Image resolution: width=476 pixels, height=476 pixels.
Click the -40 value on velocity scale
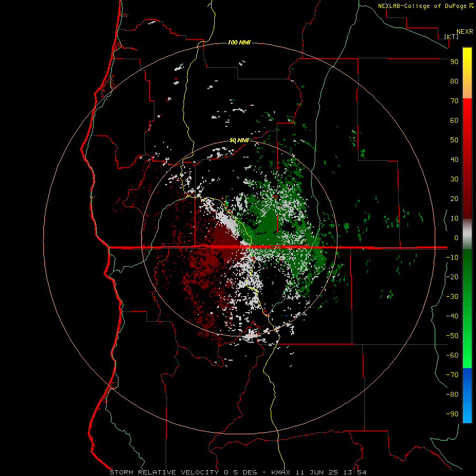(452, 316)
